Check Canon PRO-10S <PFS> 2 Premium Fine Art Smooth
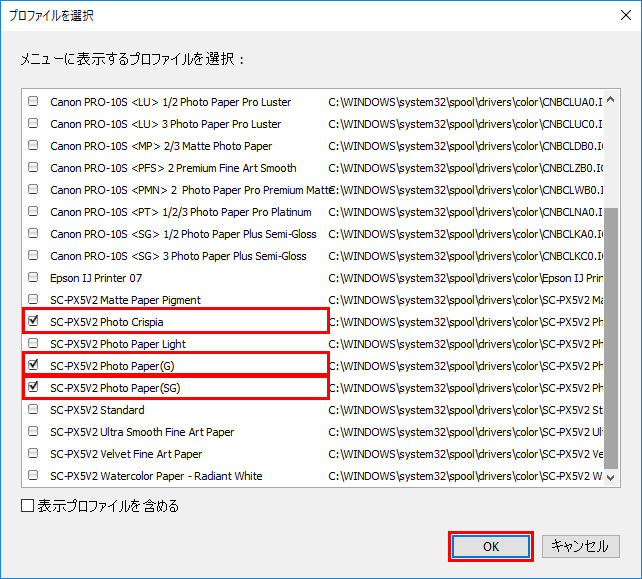The image size is (642, 579). pos(33,167)
